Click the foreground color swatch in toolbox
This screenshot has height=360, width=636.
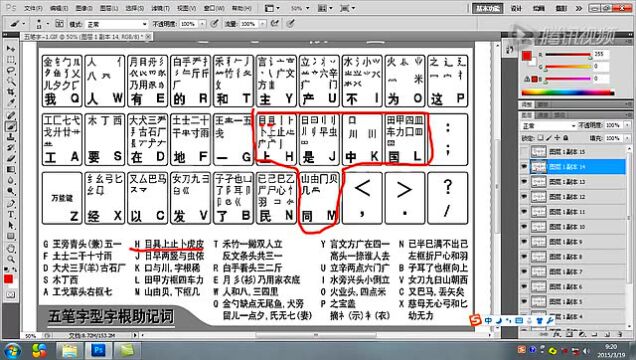(9, 279)
